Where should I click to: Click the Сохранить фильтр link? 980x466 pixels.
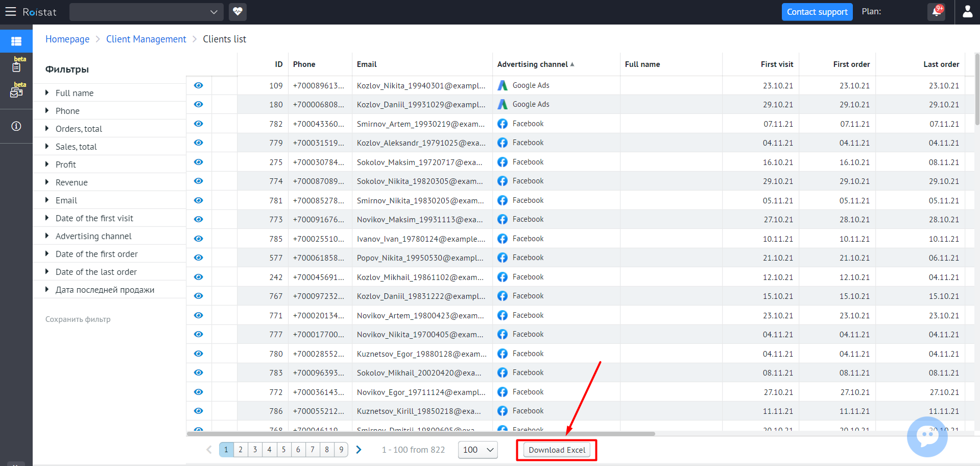(78, 319)
